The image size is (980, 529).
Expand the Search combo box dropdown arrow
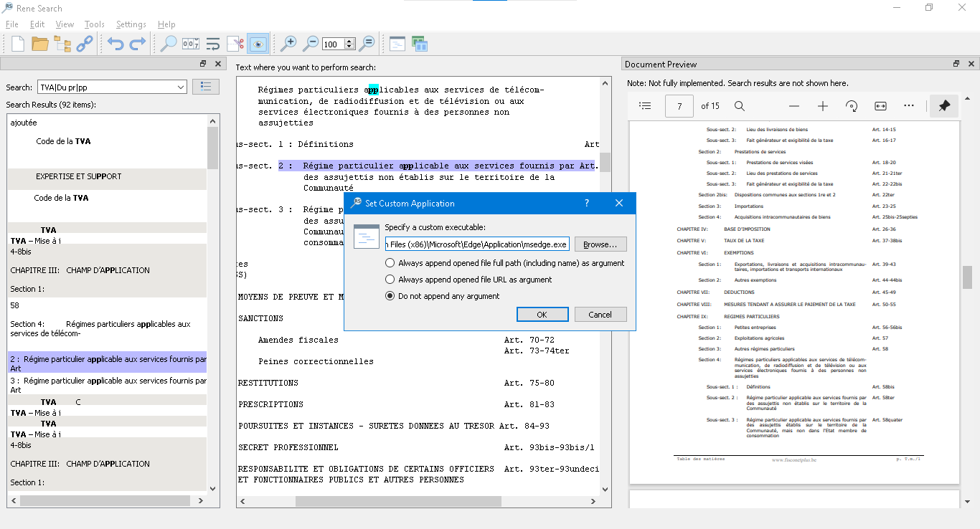click(180, 87)
